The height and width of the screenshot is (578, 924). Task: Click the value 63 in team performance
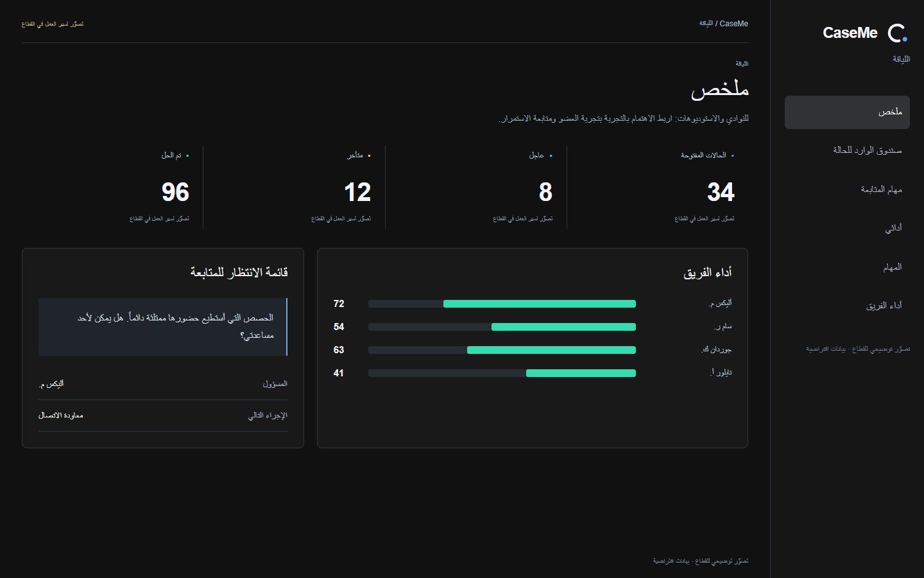pos(339,350)
